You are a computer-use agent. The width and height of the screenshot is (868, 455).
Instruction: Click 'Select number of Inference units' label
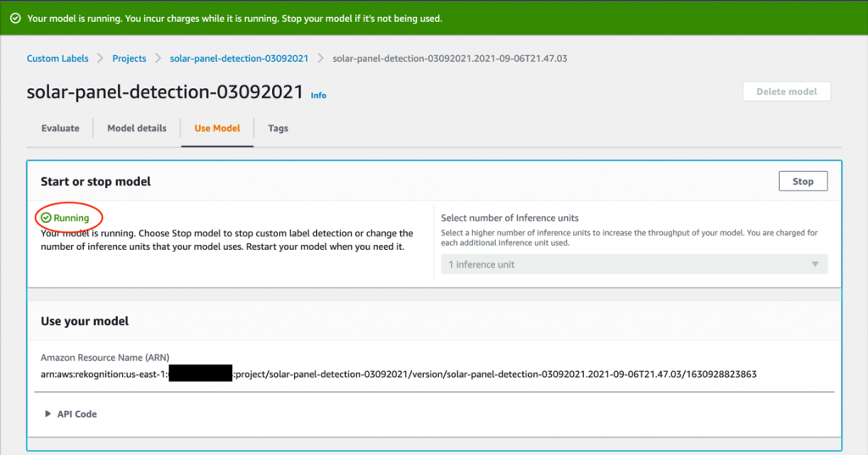click(x=509, y=218)
